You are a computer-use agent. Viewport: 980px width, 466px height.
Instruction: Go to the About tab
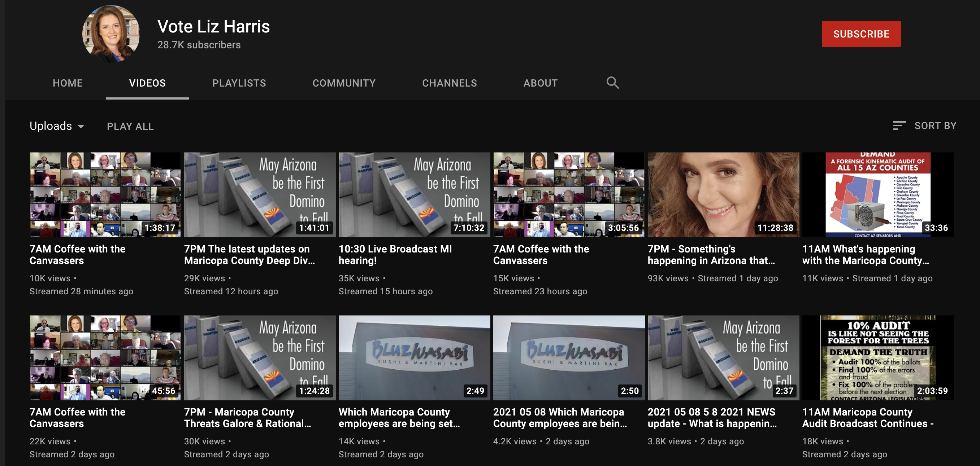tap(540, 83)
